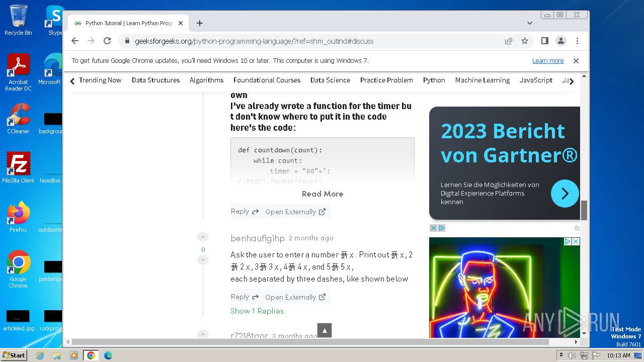Upvote r7218tqor's comment
The height and width of the screenshot is (362, 644).
pos(203,334)
